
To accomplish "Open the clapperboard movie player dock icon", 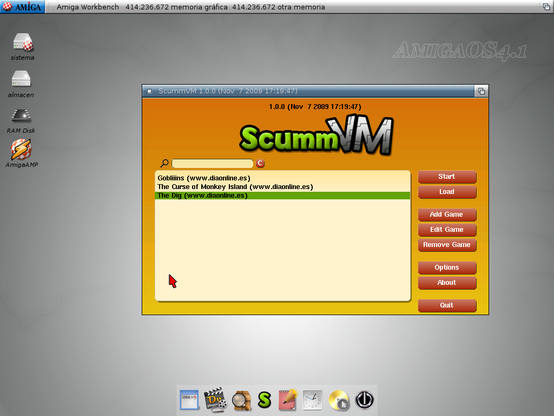I will click(215, 399).
